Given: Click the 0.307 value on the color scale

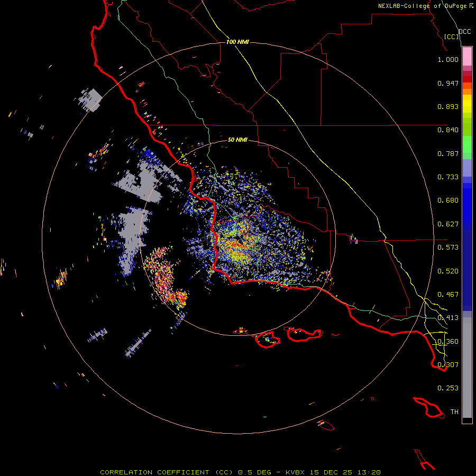Looking at the screenshot, I should 448,365.
